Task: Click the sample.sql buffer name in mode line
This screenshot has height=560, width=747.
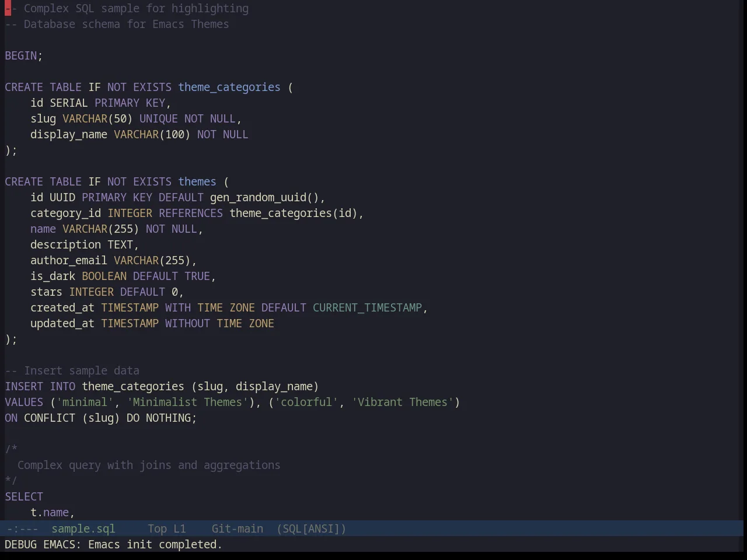Action: pos(83,528)
